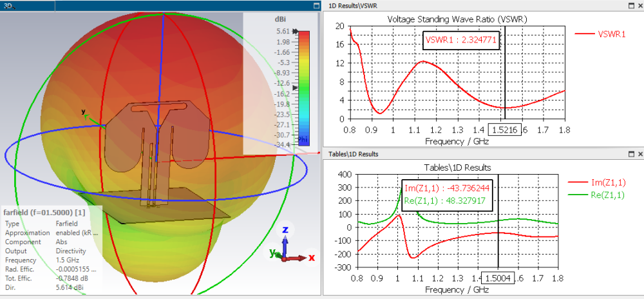644x299 pixels.
Task: Maximize the 3D view window
Action: point(316,6)
